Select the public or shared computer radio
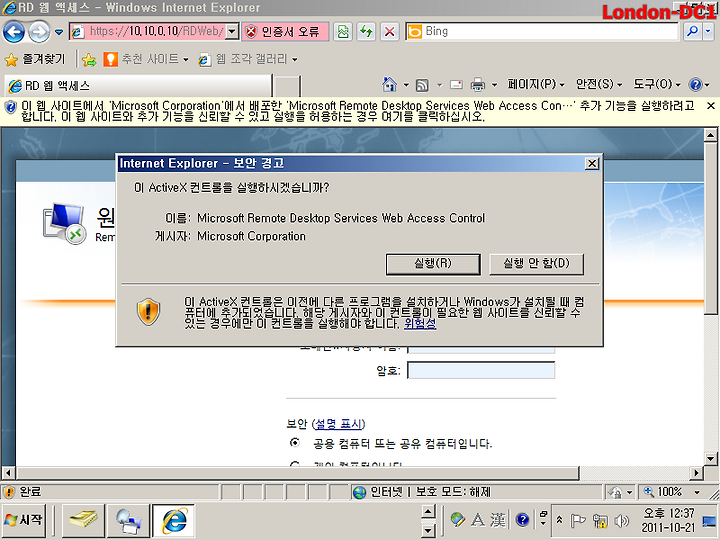This screenshot has height=540, width=720. [295, 443]
